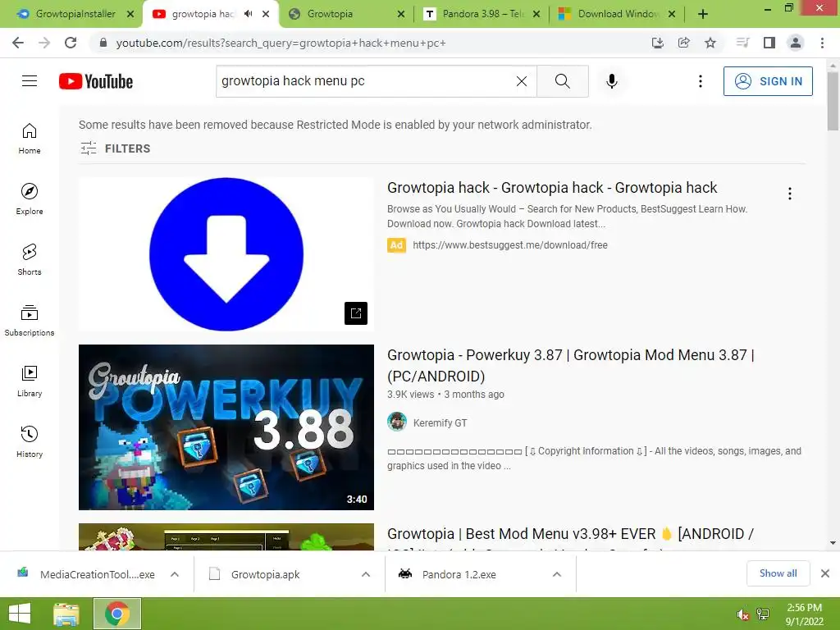Open the bestsuggest.me ad URL
The image size is (840, 630).
point(510,245)
